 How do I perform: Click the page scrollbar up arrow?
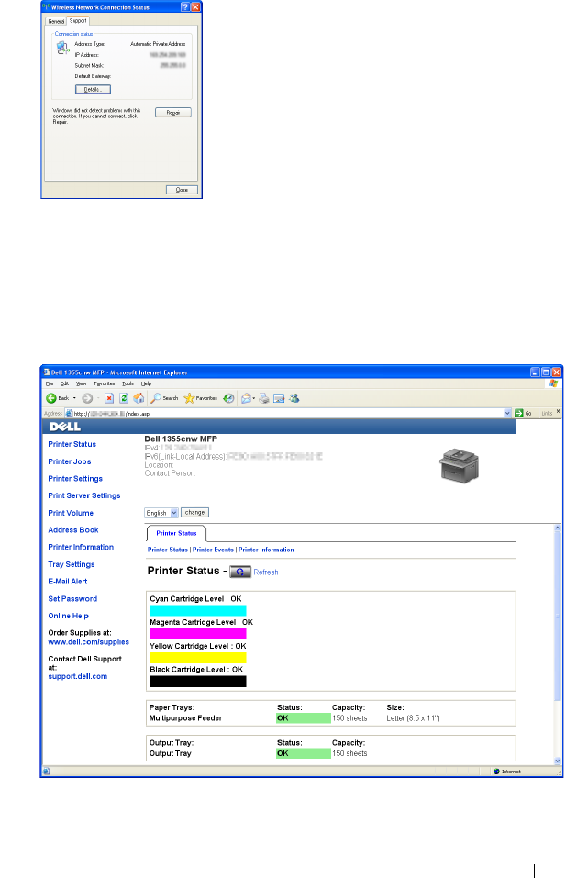(557, 528)
